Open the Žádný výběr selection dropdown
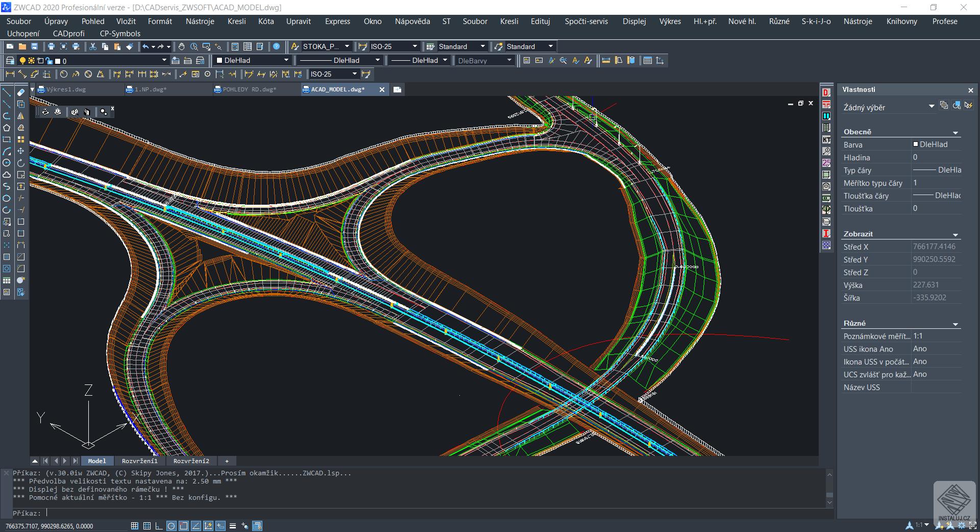The height and width of the screenshot is (532, 980). pos(889,107)
